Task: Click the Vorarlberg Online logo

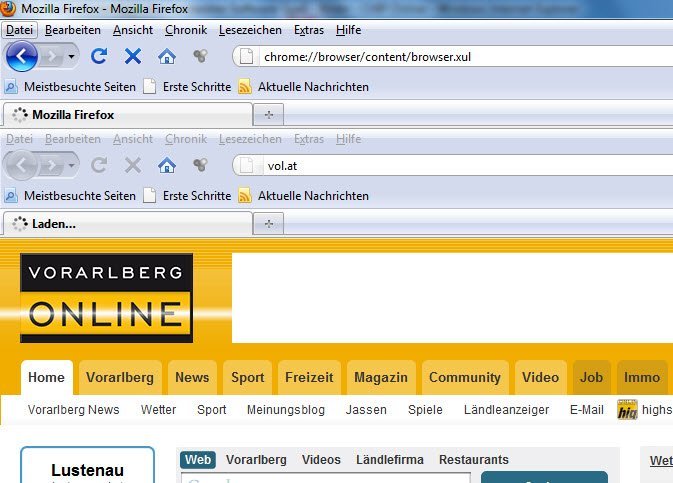Action: tap(106, 298)
